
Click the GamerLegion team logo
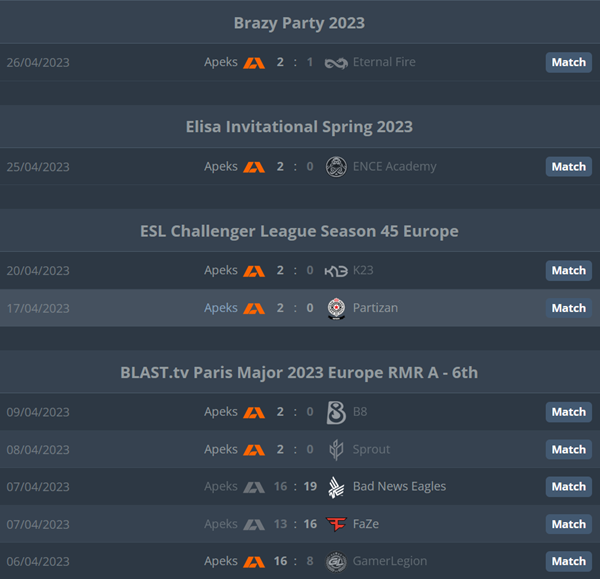(x=336, y=561)
